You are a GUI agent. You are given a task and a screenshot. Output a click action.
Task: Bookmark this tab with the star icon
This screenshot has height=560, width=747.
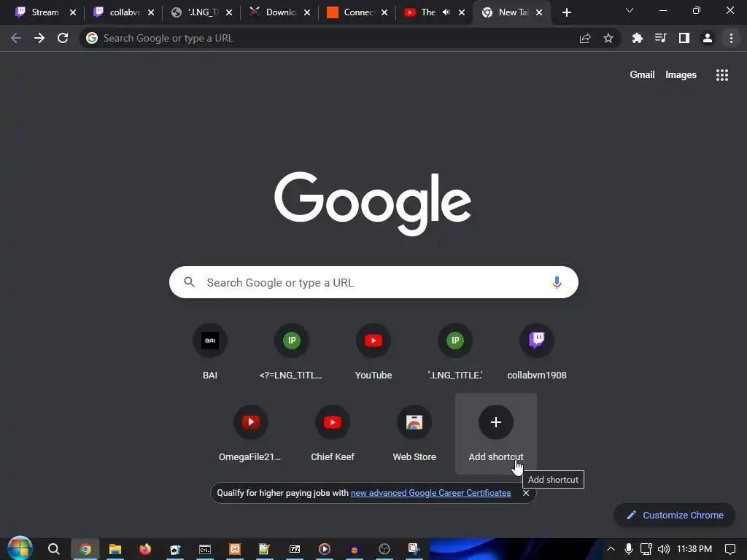[x=608, y=38]
